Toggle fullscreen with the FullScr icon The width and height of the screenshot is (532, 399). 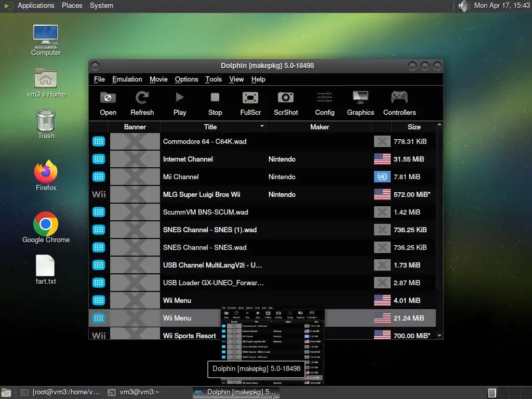pyautogui.click(x=250, y=98)
